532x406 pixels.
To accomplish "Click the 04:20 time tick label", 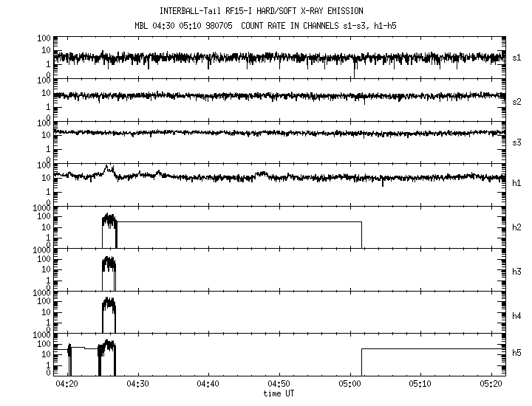I will click(x=67, y=385).
